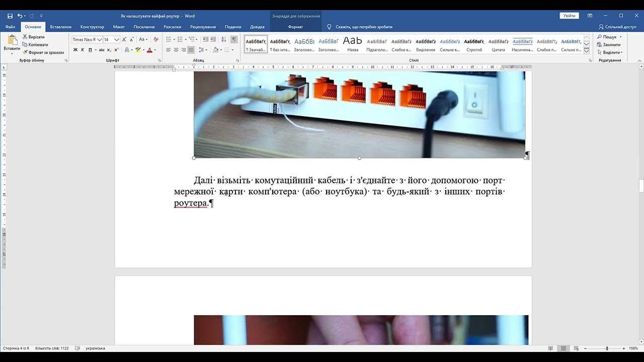Expand the styles gallery More arrow

587,51
